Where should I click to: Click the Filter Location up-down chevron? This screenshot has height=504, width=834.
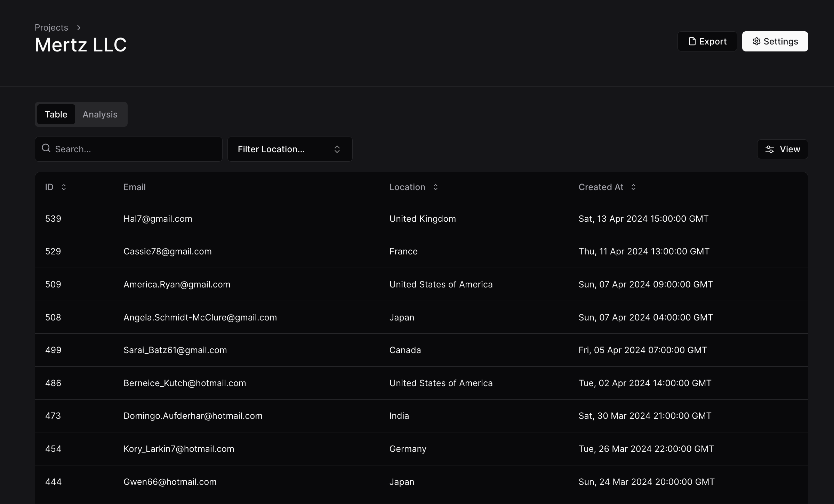click(337, 149)
